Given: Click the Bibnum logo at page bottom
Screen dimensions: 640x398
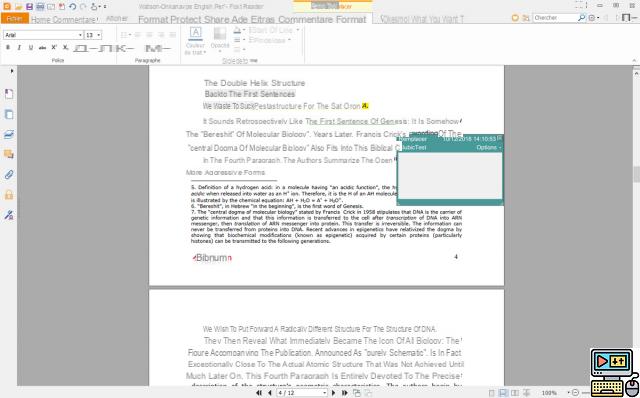Looking at the screenshot, I should pos(212,258).
